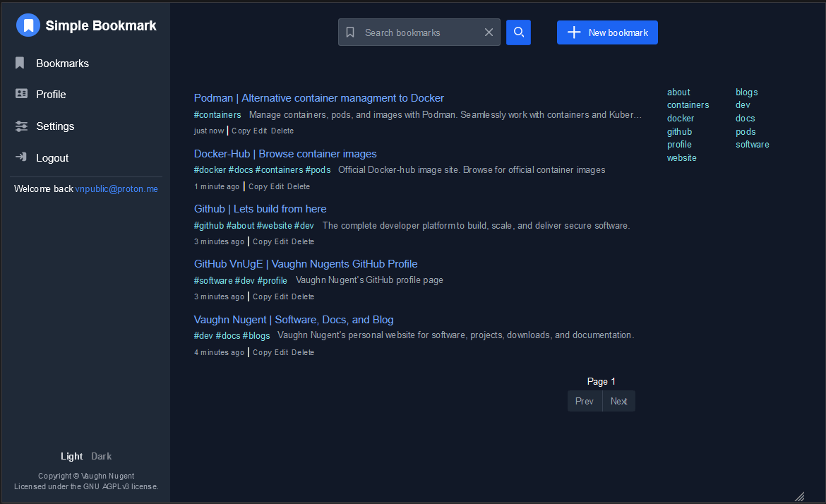Select Logout in the sidebar
Screen dimensions: 826x504
(x=52, y=158)
